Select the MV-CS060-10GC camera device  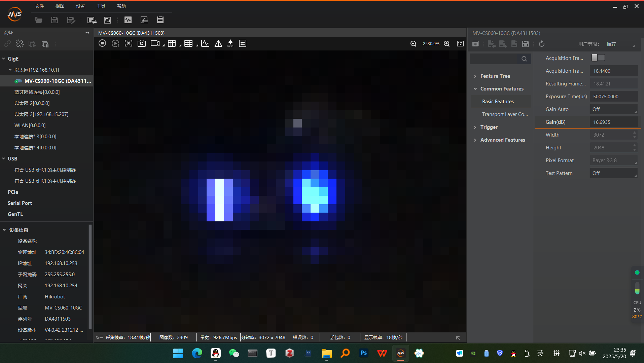[57, 81]
